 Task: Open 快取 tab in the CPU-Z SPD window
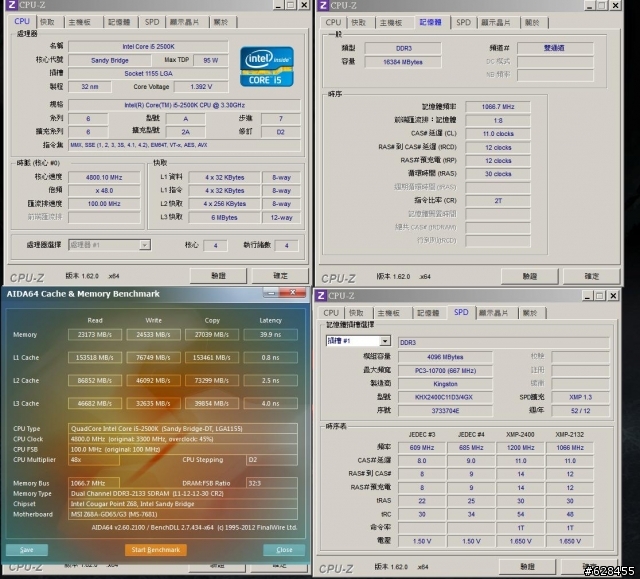click(356, 313)
